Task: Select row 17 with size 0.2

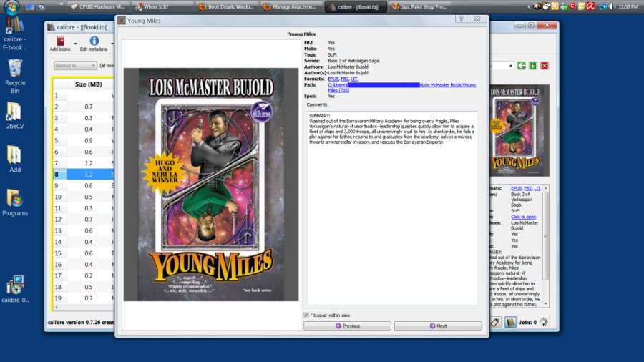Action: coord(84,276)
